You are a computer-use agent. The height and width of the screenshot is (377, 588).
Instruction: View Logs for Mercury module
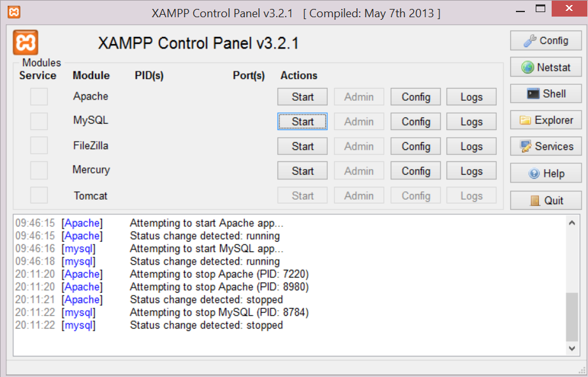click(x=471, y=171)
